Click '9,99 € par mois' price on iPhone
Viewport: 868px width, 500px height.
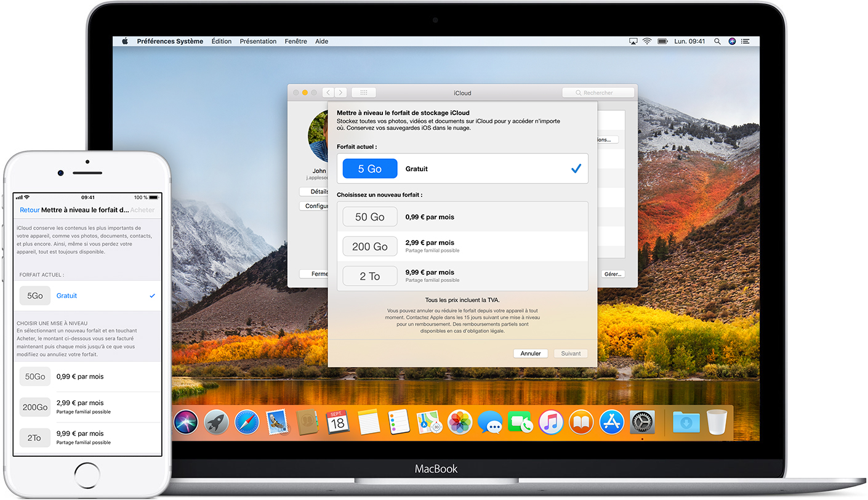[x=80, y=433]
